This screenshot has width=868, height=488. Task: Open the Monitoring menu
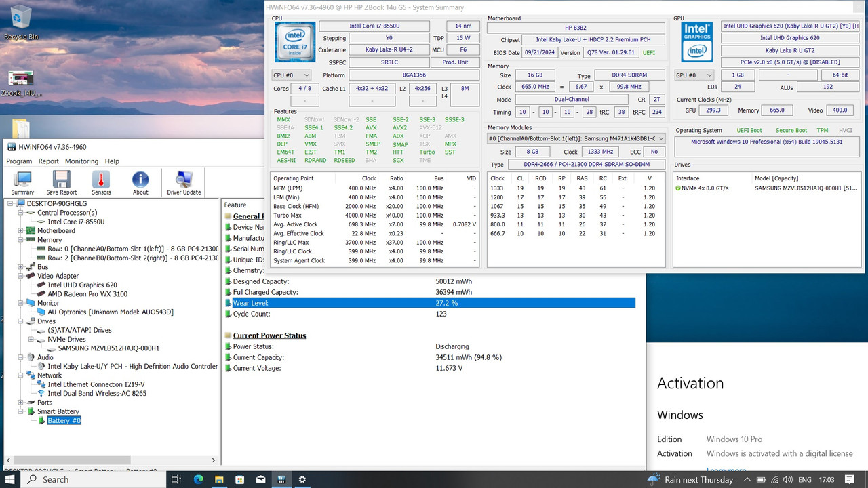[81, 161]
